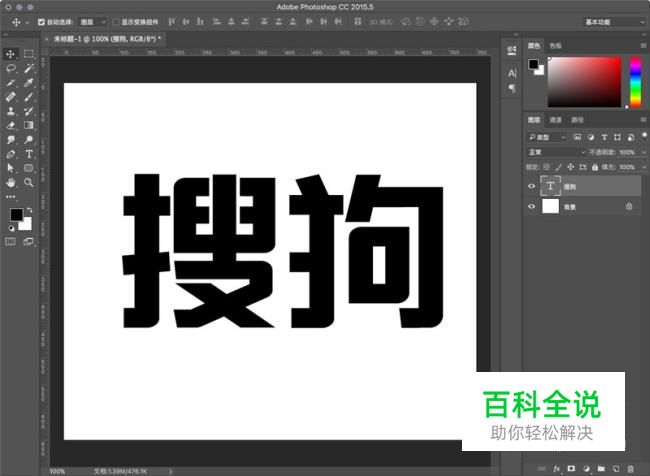Select the Clone Stamp tool
The image size is (650, 476).
tap(10, 111)
